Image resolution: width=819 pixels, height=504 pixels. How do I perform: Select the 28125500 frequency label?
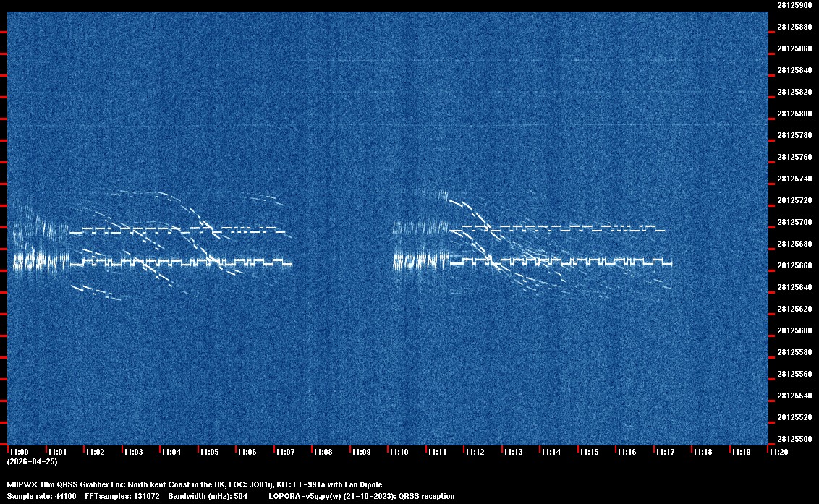[794, 439]
